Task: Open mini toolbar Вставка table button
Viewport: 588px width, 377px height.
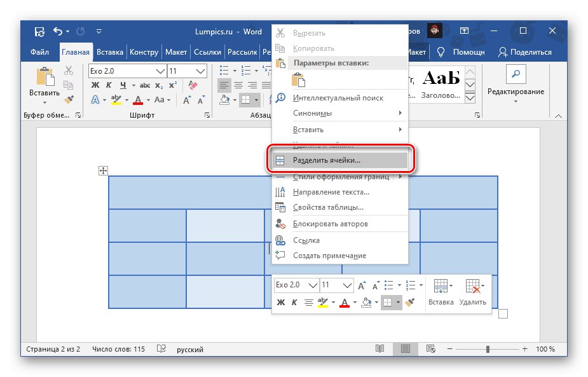Action: click(441, 292)
